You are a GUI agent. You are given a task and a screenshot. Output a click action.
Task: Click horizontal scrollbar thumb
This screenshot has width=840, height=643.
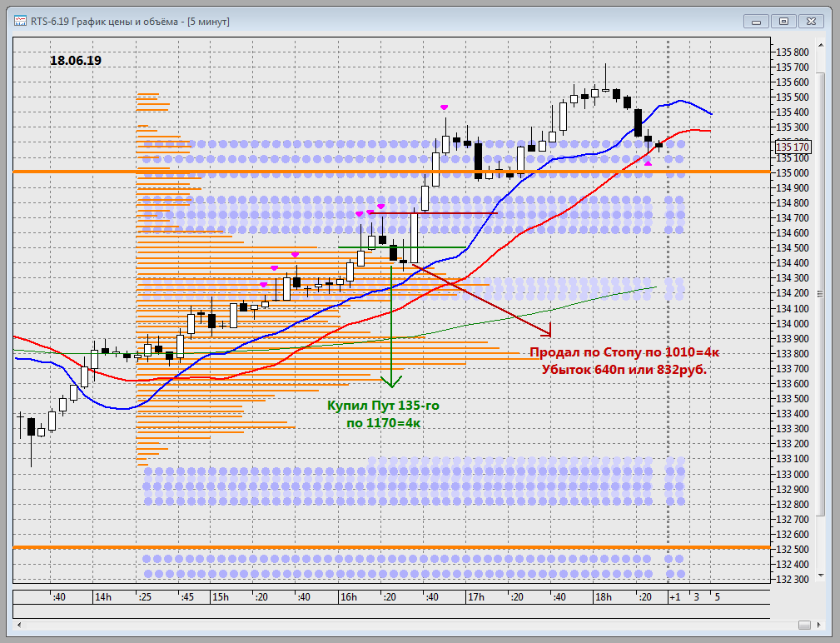804,625
